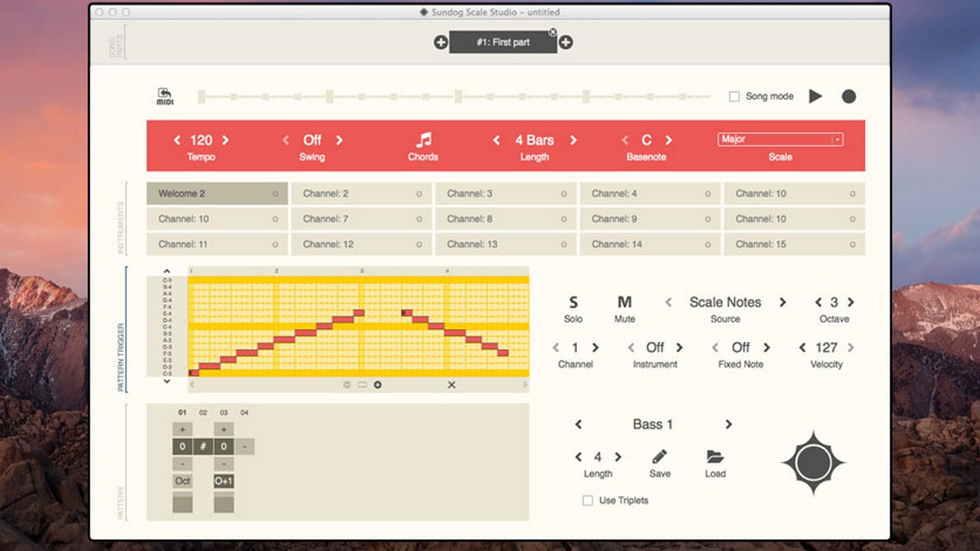Increase tempo with right arrow
The image size is (980, 551).
pos(225,140)
